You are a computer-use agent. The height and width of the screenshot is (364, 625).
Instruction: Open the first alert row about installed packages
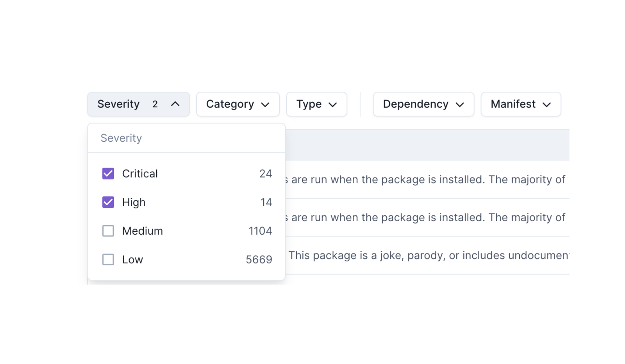pyautogui.click(x=427, y=179)
